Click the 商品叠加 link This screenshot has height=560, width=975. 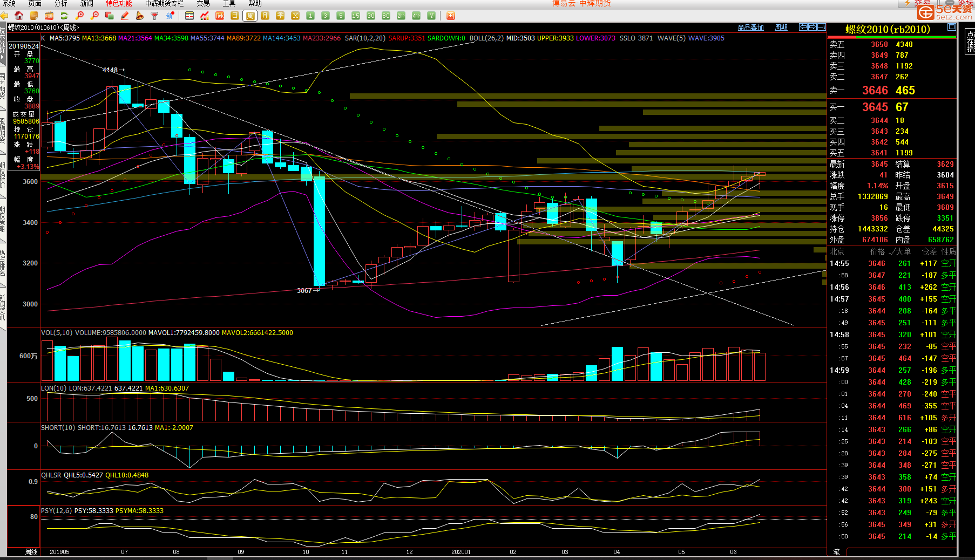coord(751,28)
